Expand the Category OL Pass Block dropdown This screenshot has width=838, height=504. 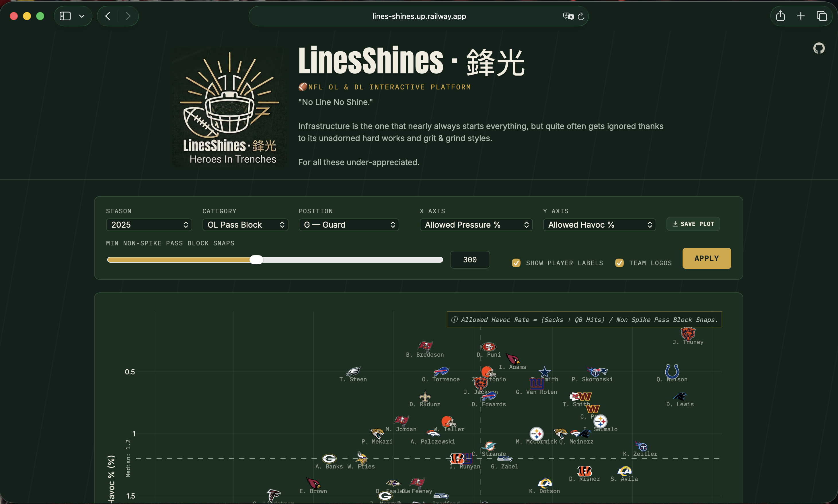[x=245, y=225]
